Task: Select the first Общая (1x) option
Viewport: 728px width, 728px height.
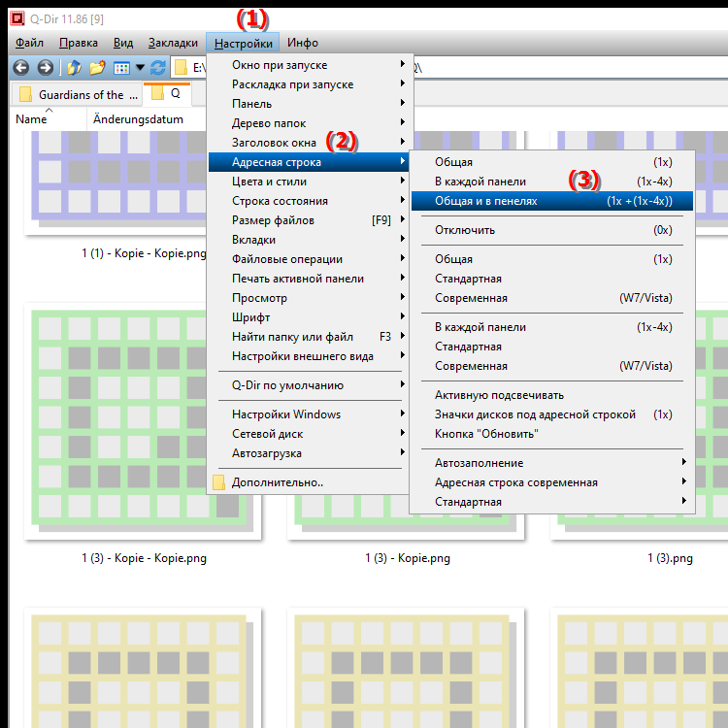Action: click(x=552, y=162)
